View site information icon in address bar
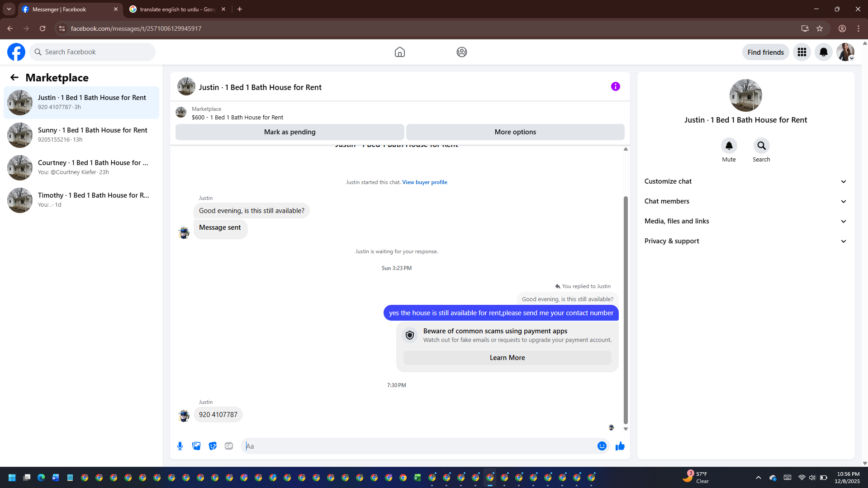Viewport: 868px width, 488px height. (x=62, y=28)
